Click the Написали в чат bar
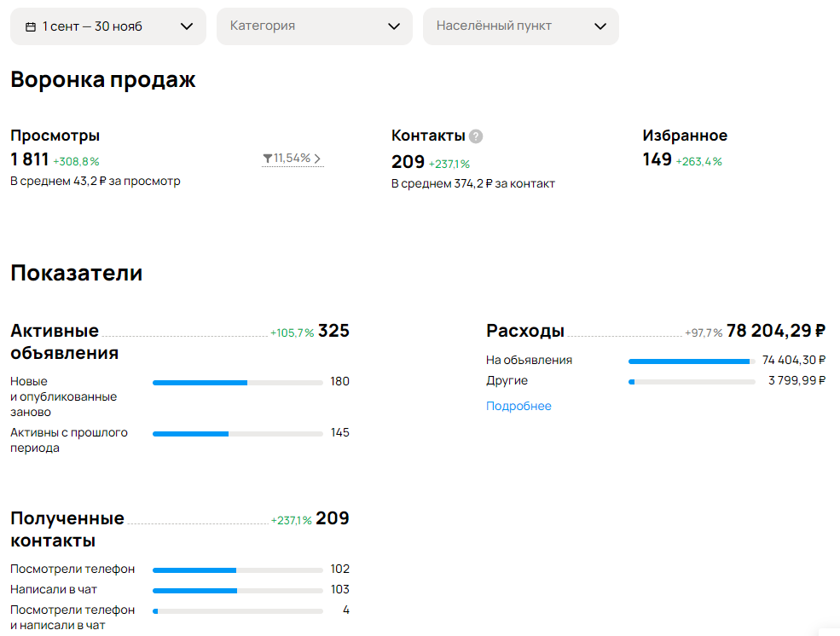The height and width of the screenshot is (636, 840). (x=238, y=591)
